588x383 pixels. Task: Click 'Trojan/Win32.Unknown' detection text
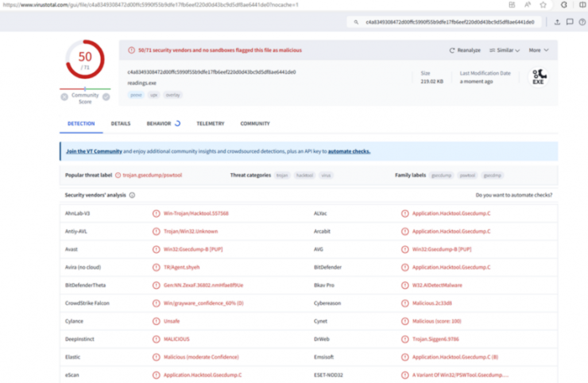(x=191, y=231)
